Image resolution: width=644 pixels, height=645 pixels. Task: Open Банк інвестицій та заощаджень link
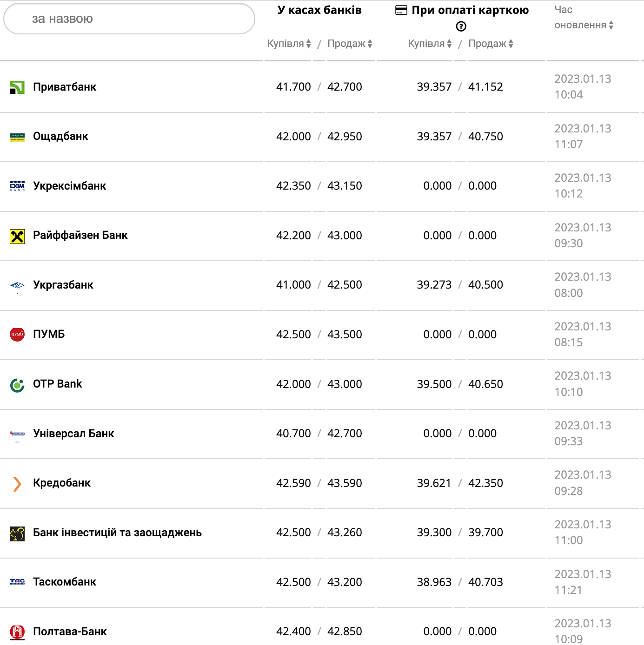117,533
